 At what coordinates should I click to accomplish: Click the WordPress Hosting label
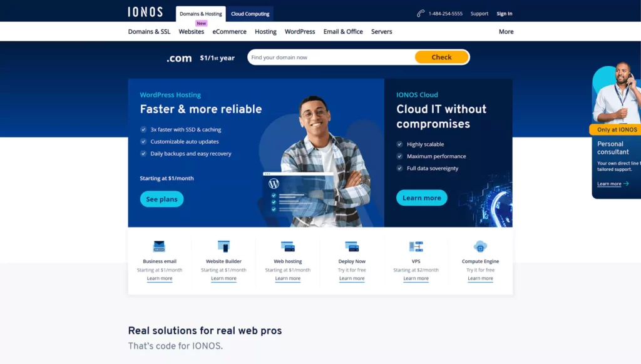click(x=170, y=95)
